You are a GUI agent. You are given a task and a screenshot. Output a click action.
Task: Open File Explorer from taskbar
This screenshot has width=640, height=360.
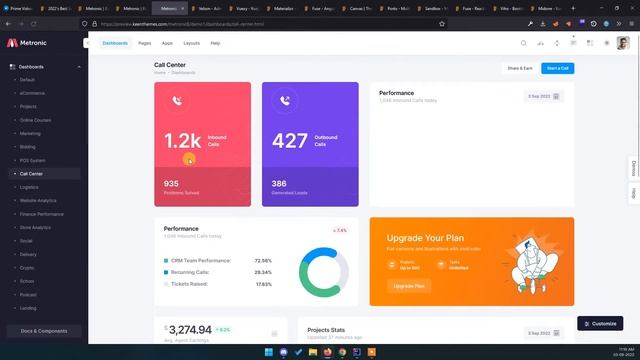click(313, 352)
